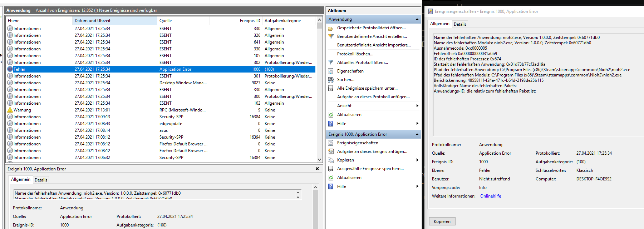644x229 pixels.
Task: Close the Ereignis 1000 preview pane
Action: pos(317,169)
